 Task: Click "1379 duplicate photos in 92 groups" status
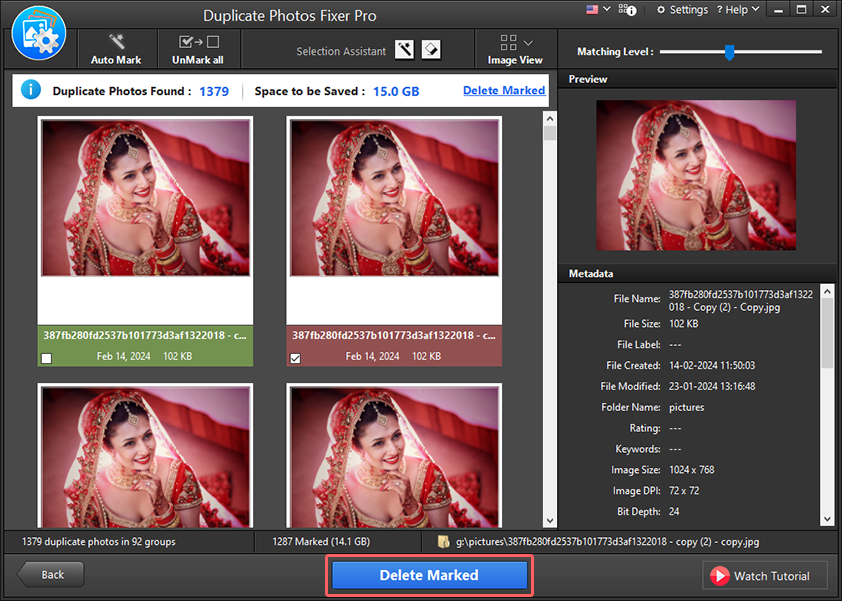(x=99, y=541)
